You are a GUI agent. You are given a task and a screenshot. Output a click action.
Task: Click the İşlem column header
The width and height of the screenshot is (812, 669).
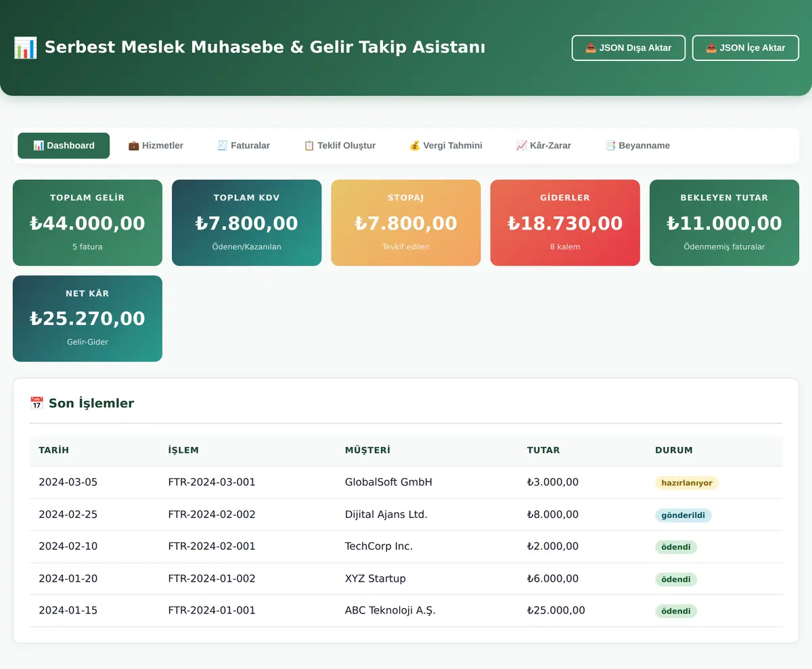[183, 450]
